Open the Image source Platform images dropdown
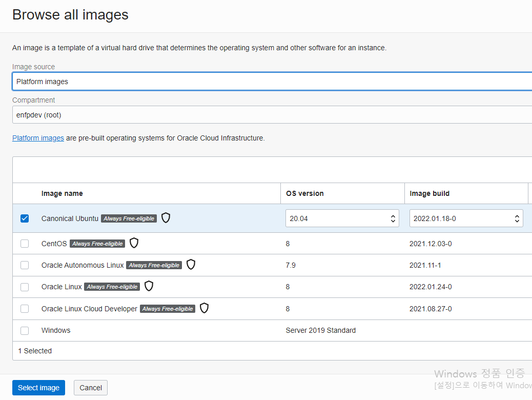The image size is (532, 400). (x=272, y=82)
